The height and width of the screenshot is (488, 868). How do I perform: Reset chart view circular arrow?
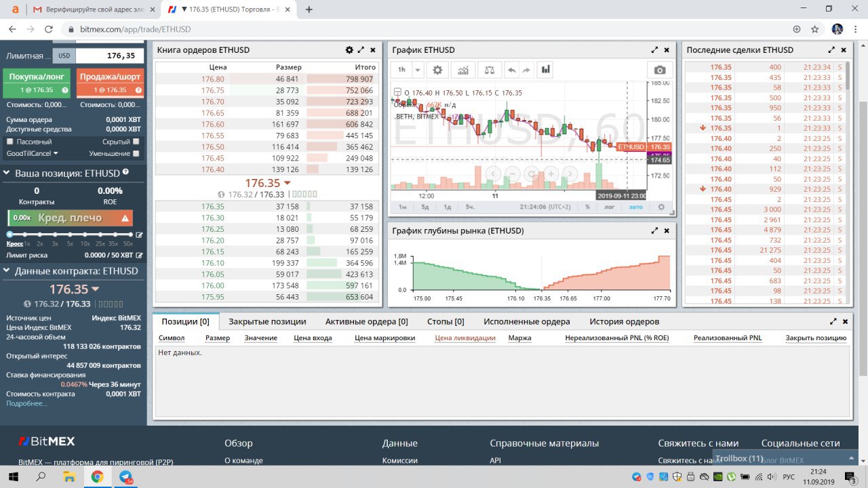pyautogui.click(x=532, y=174)
